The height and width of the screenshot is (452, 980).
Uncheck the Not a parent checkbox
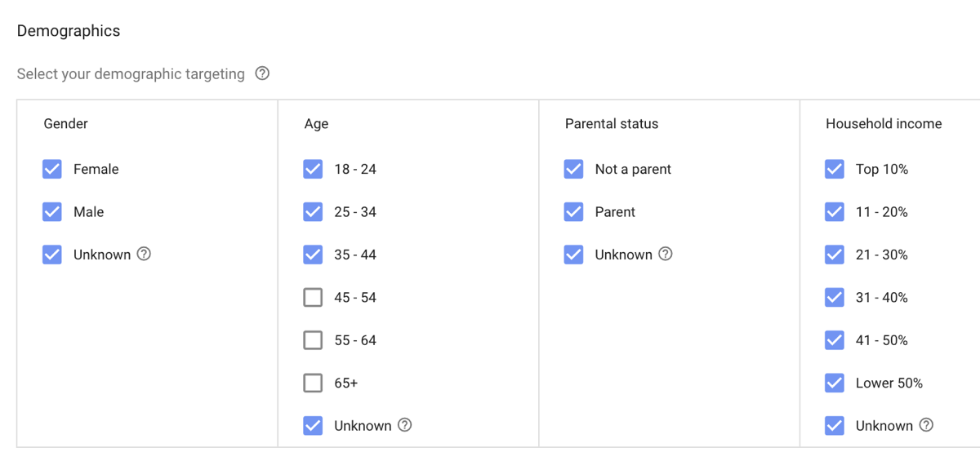573,169
